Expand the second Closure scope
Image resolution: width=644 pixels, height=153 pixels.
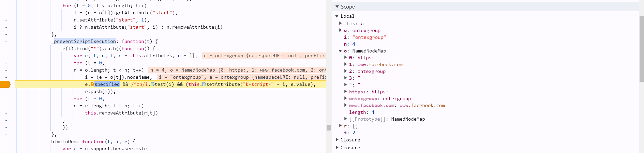pos(337,148)
